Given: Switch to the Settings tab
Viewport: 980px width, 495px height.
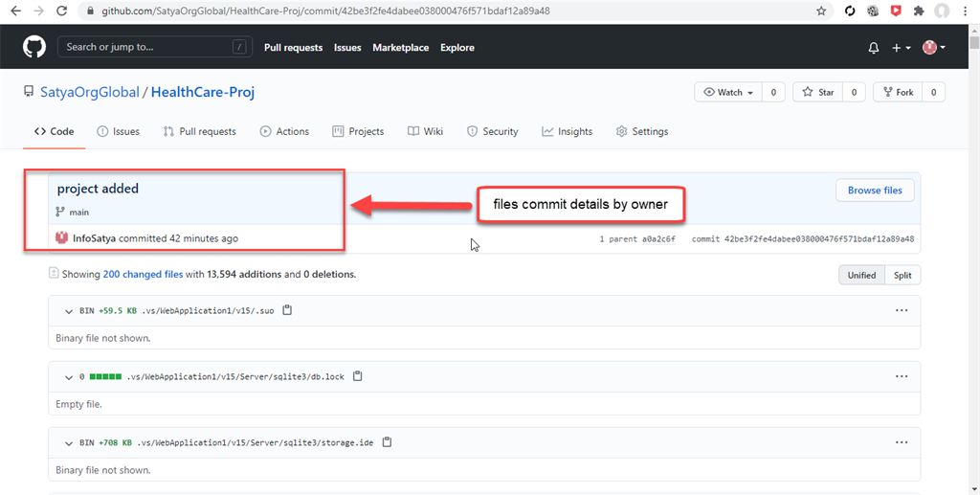Looking at the screenshot, I should [642, 131].
